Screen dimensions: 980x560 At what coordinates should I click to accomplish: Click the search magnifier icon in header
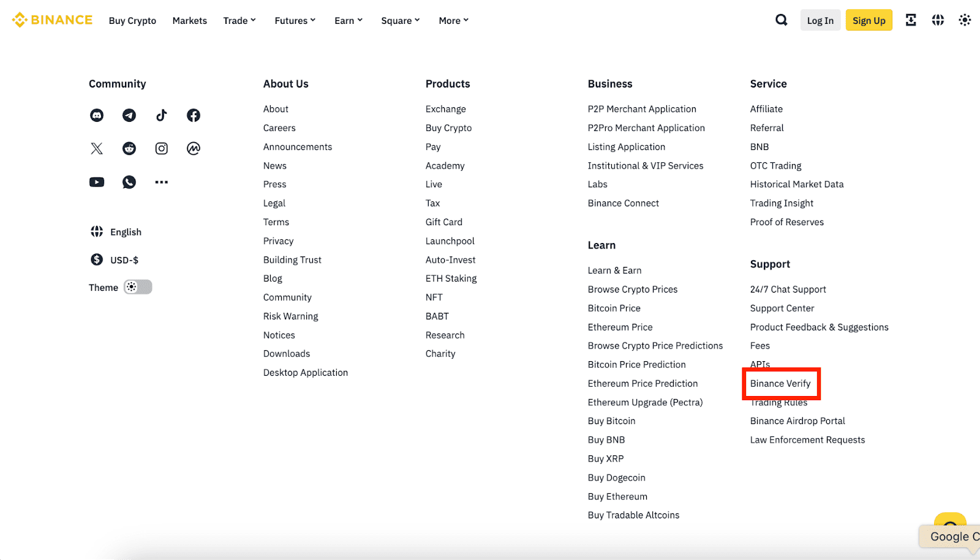[782, 20]
